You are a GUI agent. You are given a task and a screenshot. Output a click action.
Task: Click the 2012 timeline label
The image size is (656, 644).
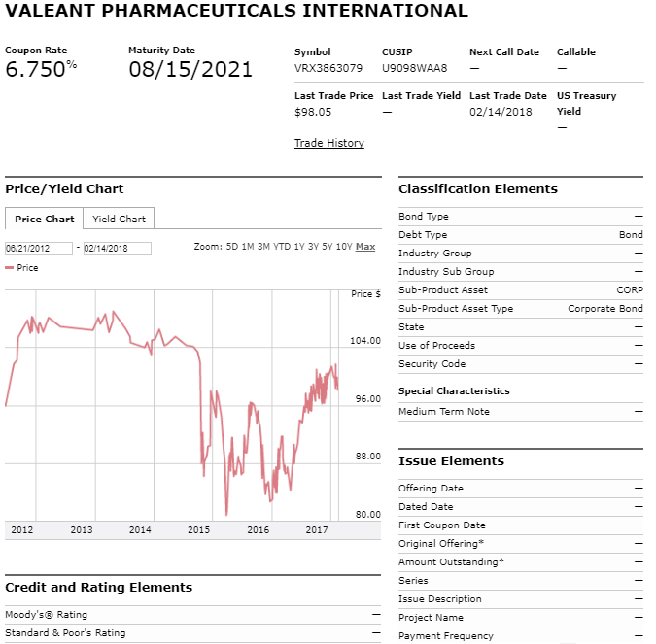21,529
